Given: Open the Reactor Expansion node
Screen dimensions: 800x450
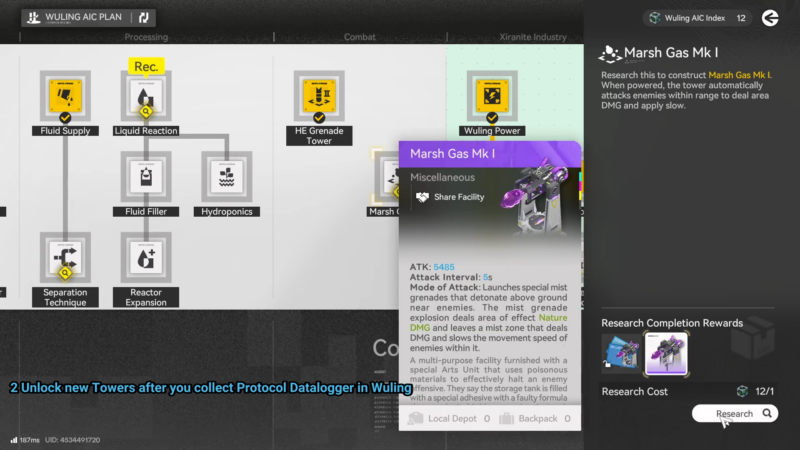Looking at the screenshot, I should click(146, 258).
